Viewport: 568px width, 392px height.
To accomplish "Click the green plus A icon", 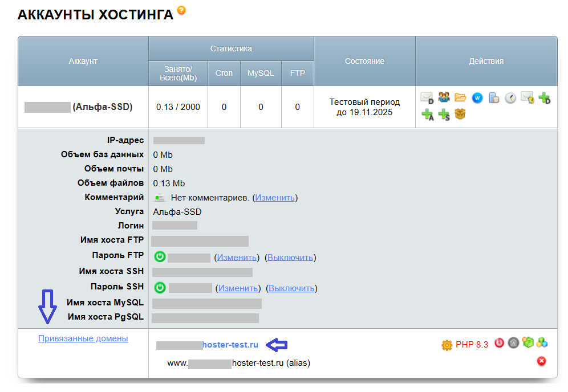I will (427, 114).
